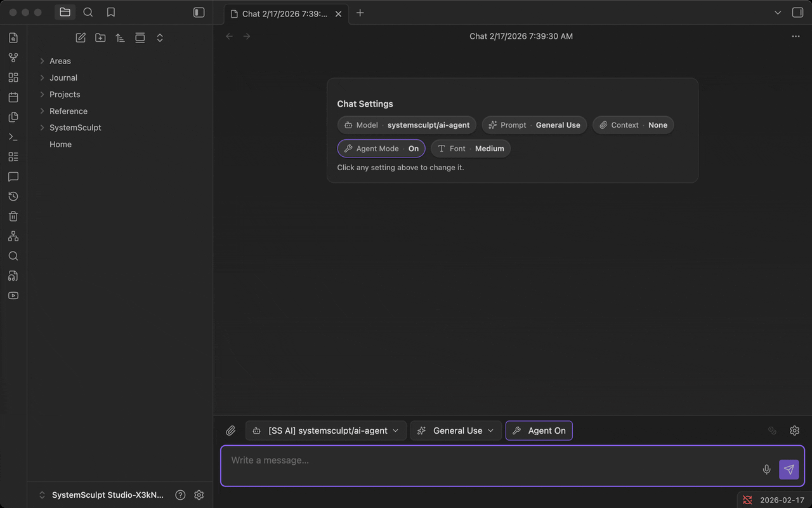This screenshot has height=508, width=812.
Task: Open the General Use prompt dropdown
Action: click(455, 430)
